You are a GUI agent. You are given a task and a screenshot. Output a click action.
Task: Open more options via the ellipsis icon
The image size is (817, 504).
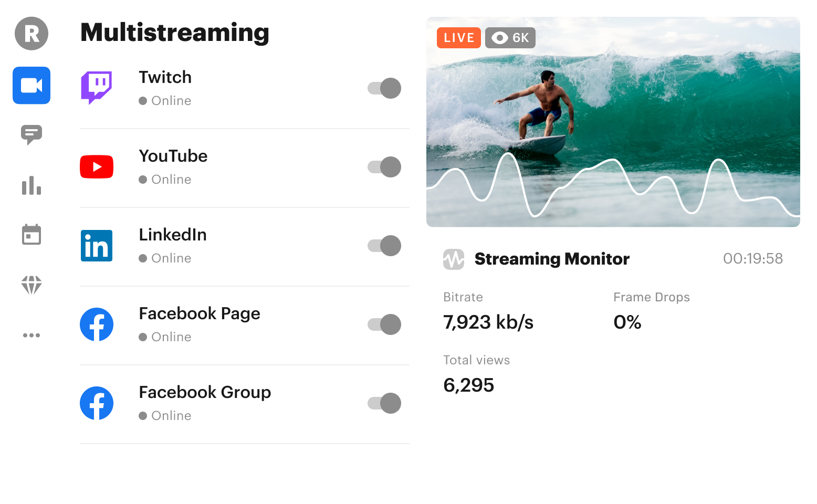[x=31, y=335]
